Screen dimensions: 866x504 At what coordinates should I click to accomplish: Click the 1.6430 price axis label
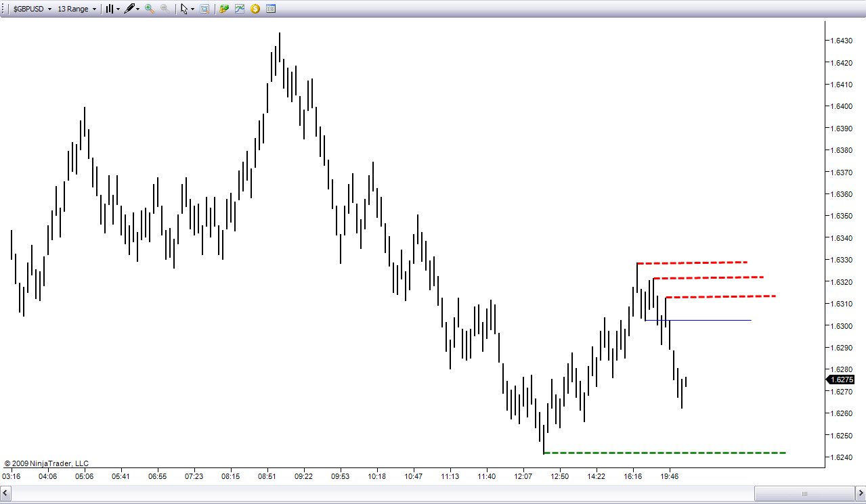point(842,41)
